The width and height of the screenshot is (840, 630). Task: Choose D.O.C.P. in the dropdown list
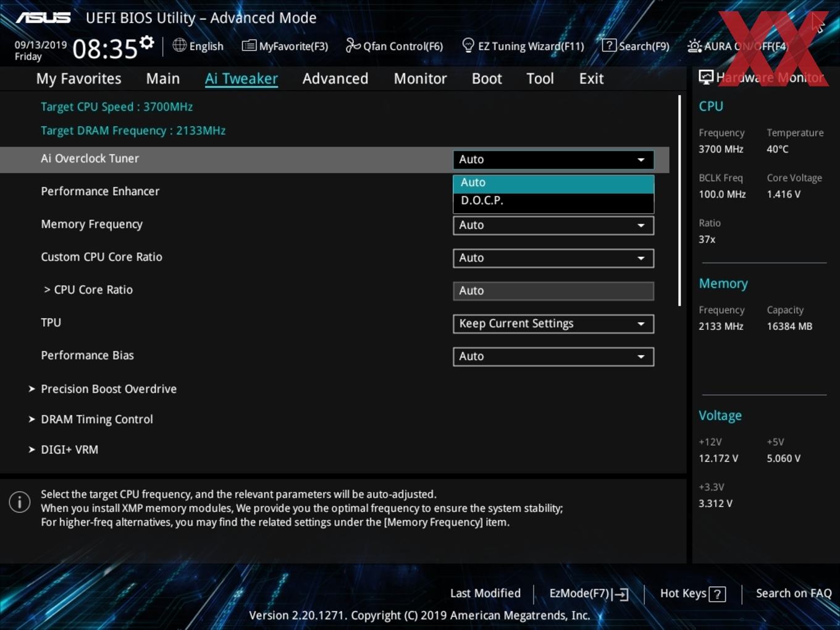[x=553, y=201]
